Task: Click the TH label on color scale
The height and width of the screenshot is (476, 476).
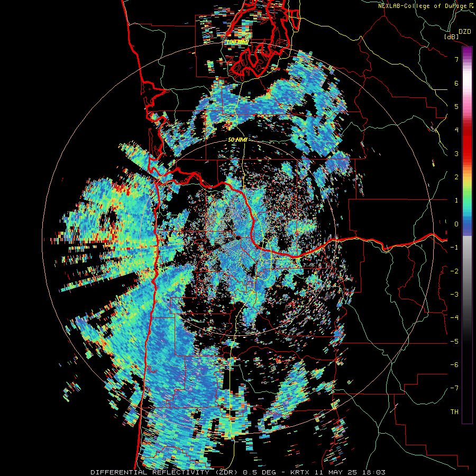Action: pyautogui.click(x=454, y=412)
